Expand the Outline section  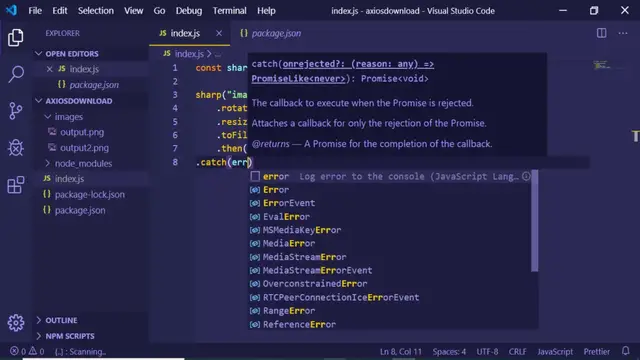point(39,320)
